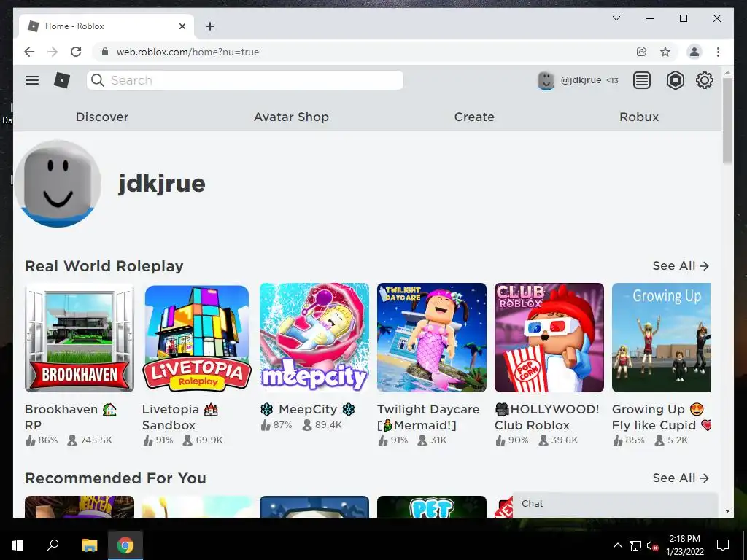Close the Home - Roblox tab
This screenshot has height=560, width=747.
[182, 26]
